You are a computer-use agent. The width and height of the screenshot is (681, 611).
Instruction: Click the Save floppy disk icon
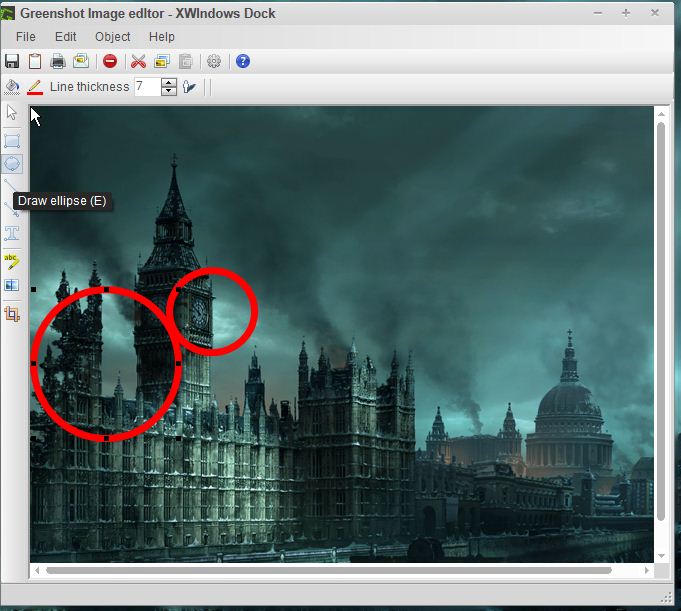(12, 61)
